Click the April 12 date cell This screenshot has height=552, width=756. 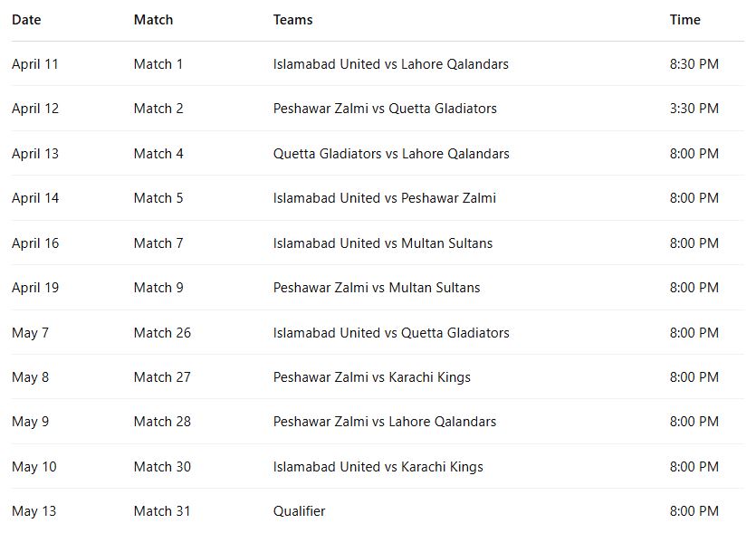click(35, 109)
